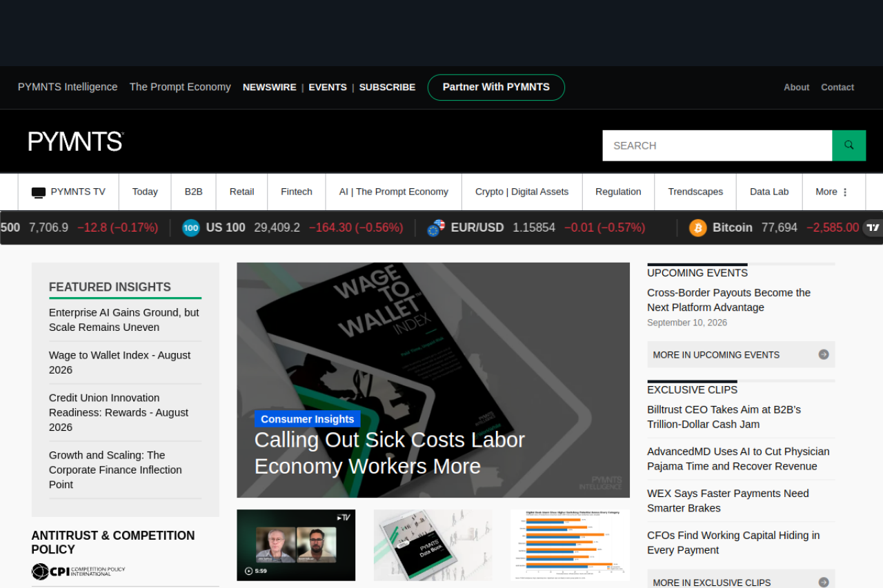Select Crypto | Digital Assets tab
Screen dimensions: 883x588
(x=522, y=192)
